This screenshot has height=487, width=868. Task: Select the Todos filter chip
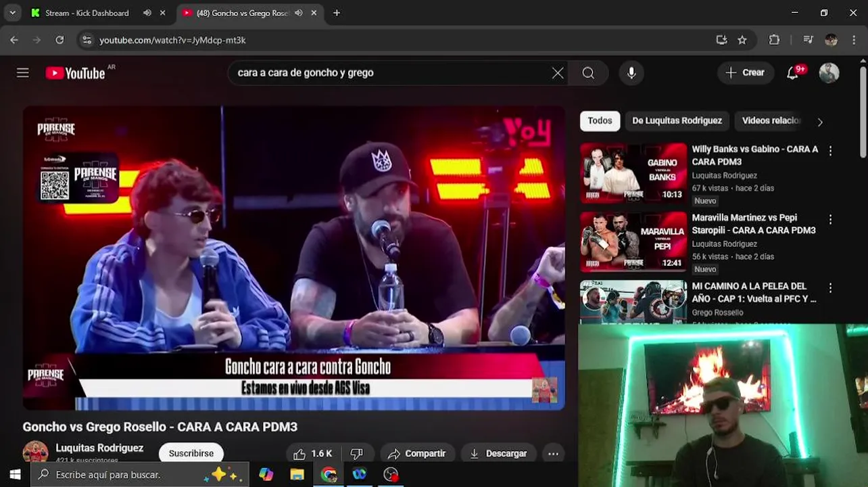pos(600,120)
